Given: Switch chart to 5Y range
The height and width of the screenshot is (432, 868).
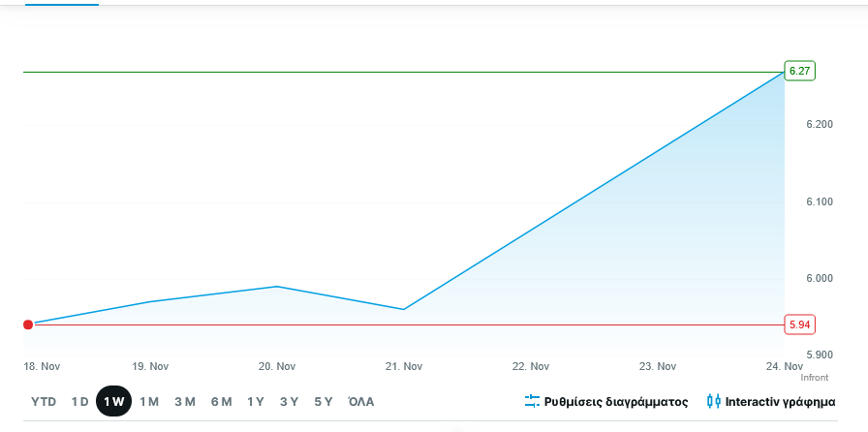Looking at the screenshot, I should point(324,401).
